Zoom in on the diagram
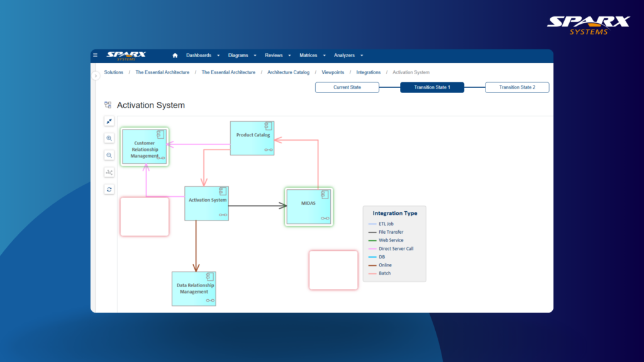 click(109, 138)
